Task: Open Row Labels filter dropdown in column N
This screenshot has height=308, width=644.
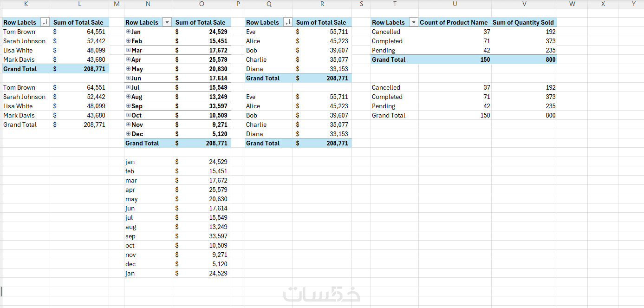Action: 167,22
